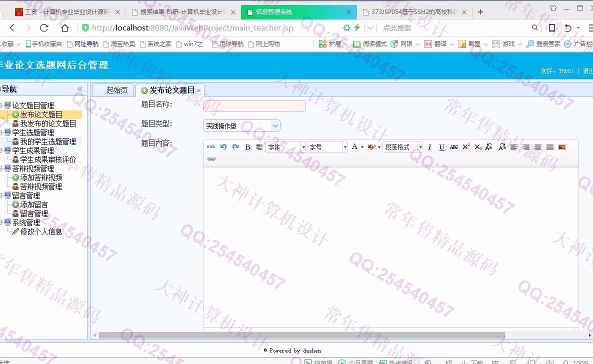593x364 pixels.
Task: Apply superscript formatting
Action: [466, 147]
